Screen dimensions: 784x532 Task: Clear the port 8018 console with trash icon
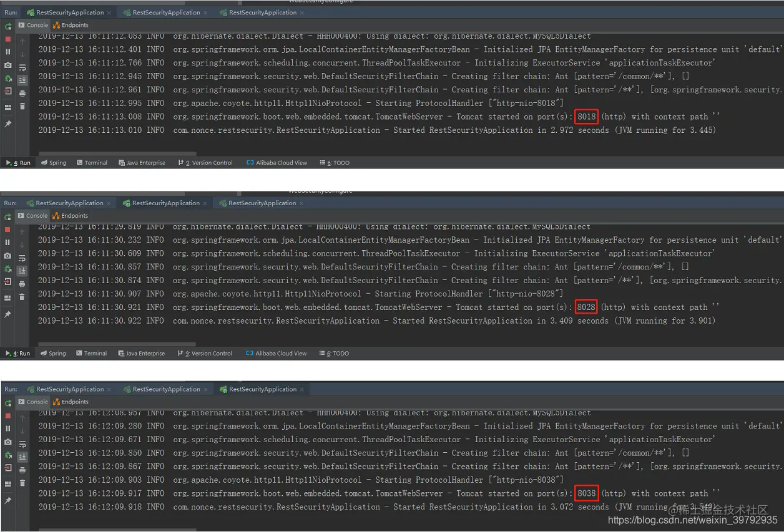tap(22, 107)
